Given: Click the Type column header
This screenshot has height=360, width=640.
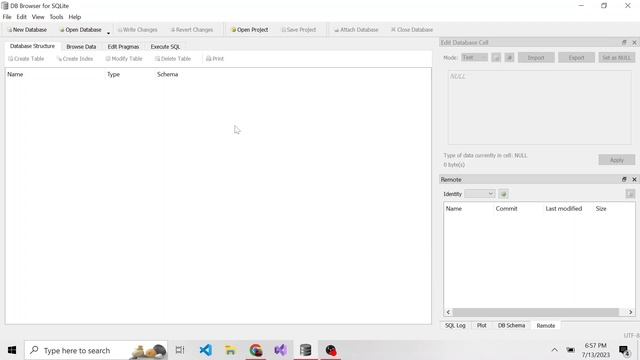Looking at the screenshot, I should click(113, 74).
